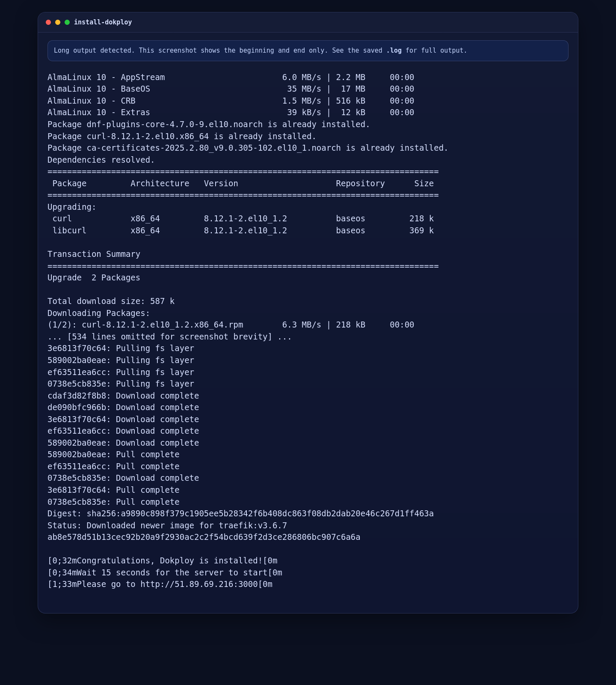Select the 'AlmaLinux 10 - BaseOS' line
616x685 pixels.
(231, 89)
